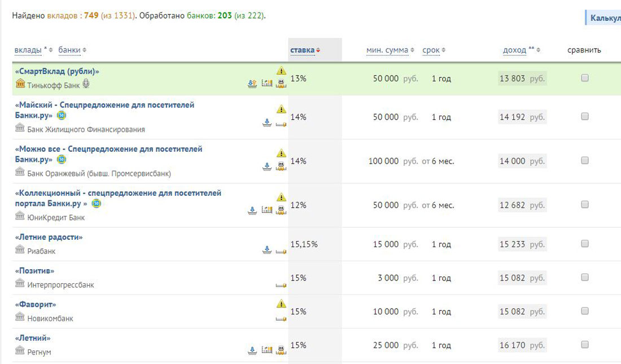The image size is (621, 364).
Task: Tick the compare checkbox for Можно все deposit
Action: 584,160
